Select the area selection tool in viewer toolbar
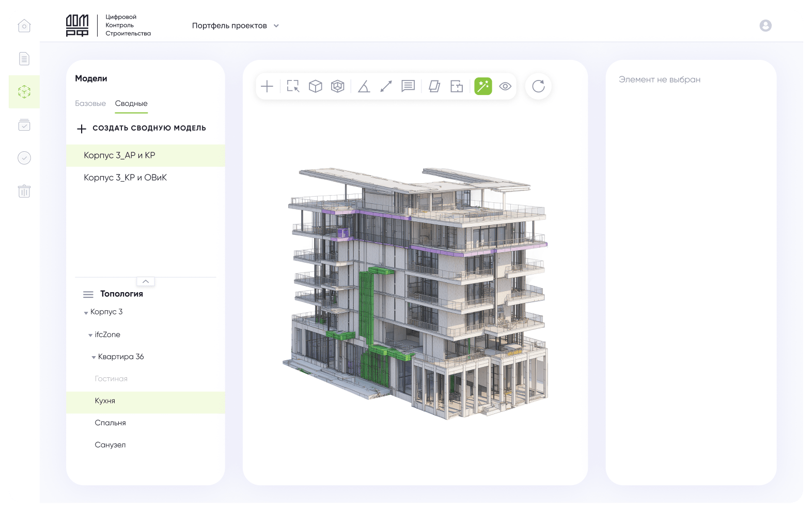The image size is (812, 512). pyautogui.click(x=293, y=86)
